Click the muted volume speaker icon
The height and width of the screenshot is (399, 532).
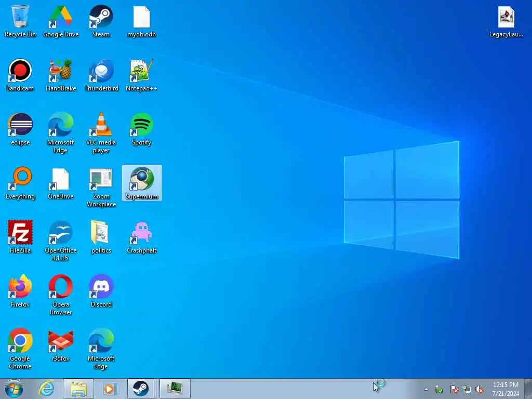point(480,389)
